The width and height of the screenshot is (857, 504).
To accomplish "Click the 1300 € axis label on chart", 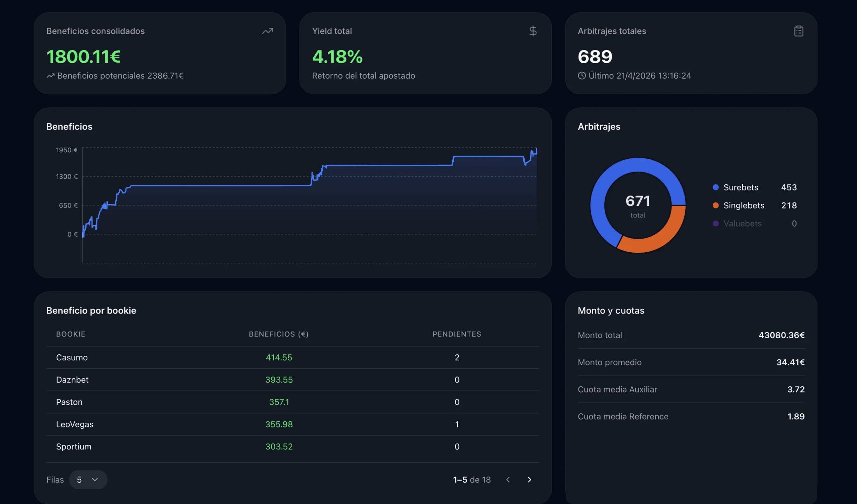I will pyautogui.click(x=67, y=176).
